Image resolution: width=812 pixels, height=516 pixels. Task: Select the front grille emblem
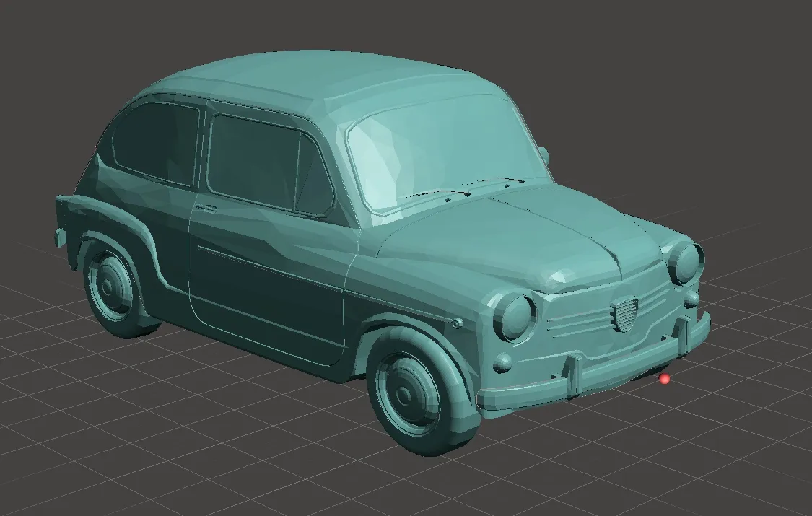[x=624, y=312]
